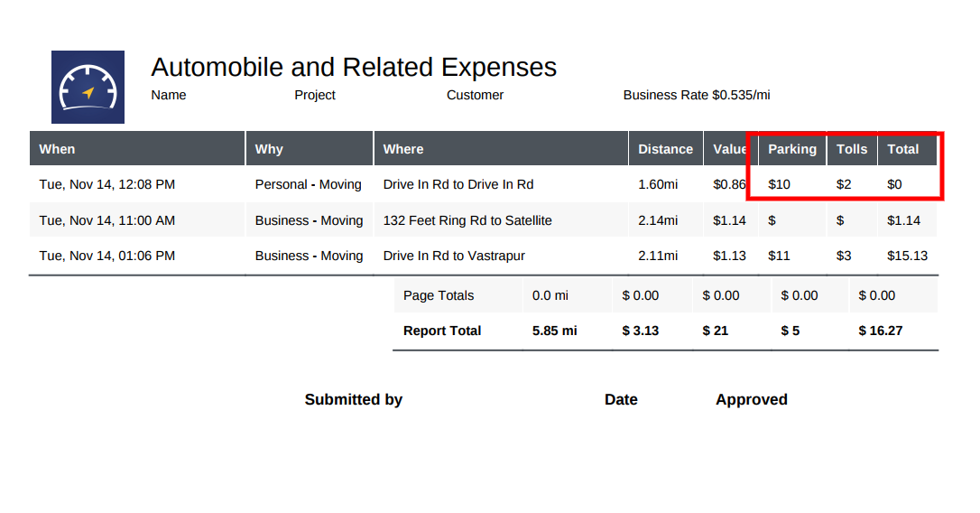Click the 'Why' column header

310,149
